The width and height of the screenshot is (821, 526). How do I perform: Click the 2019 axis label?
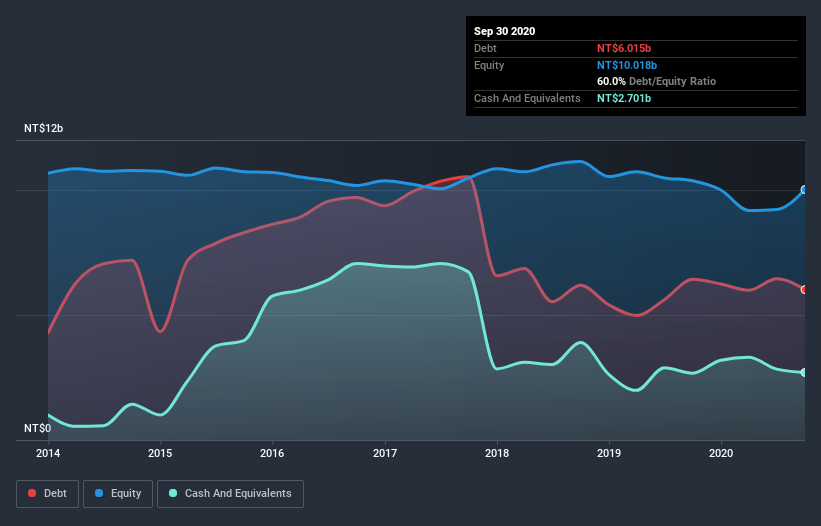pos(609,453)
